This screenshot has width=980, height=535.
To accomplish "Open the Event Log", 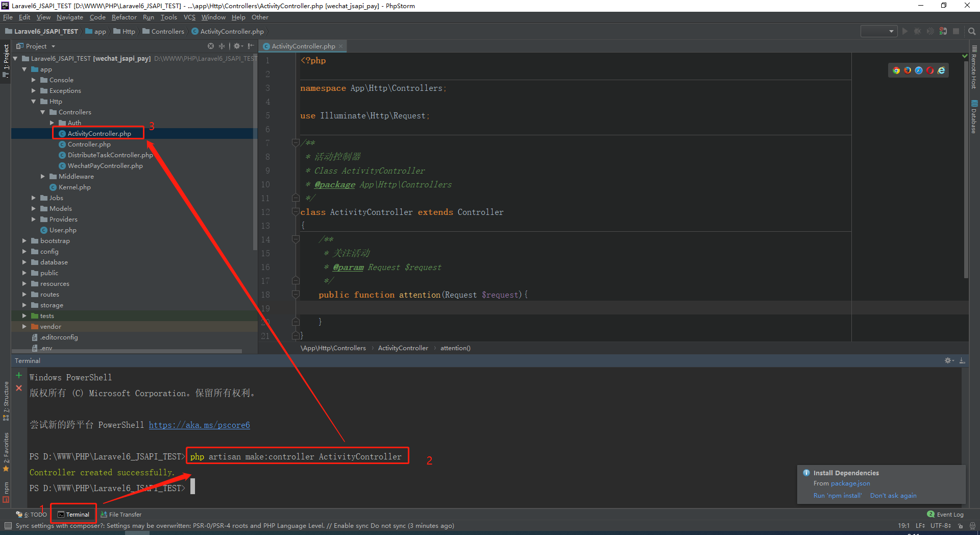I will [x=945, y=515].
